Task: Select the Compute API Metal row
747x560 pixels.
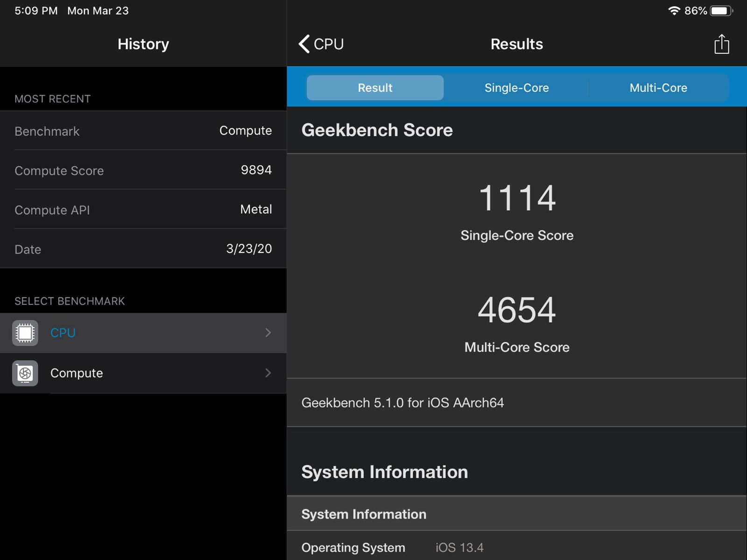Action: pyautogui.click(x=143, y=210)
